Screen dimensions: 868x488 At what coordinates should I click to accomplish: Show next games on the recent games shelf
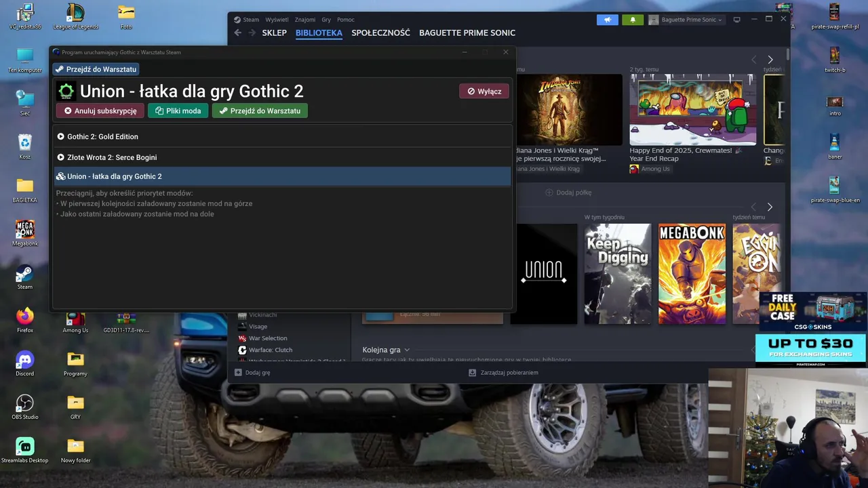point(770,207)
